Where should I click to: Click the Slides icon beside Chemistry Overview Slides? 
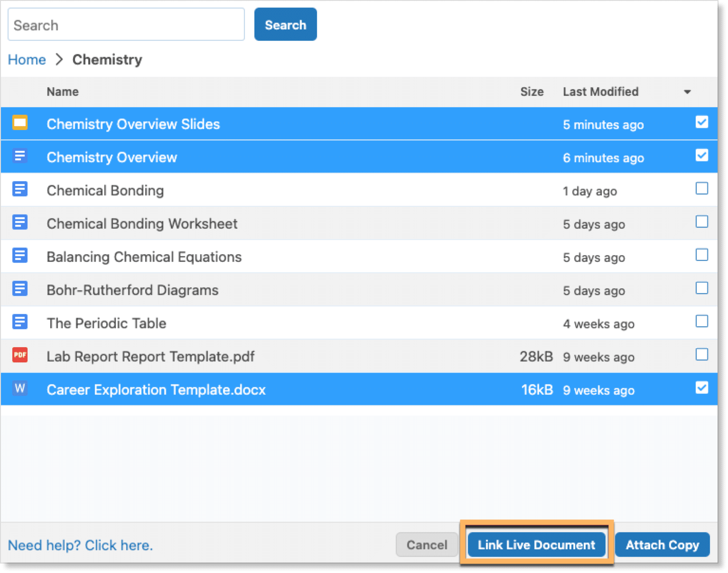coord(20,123)
